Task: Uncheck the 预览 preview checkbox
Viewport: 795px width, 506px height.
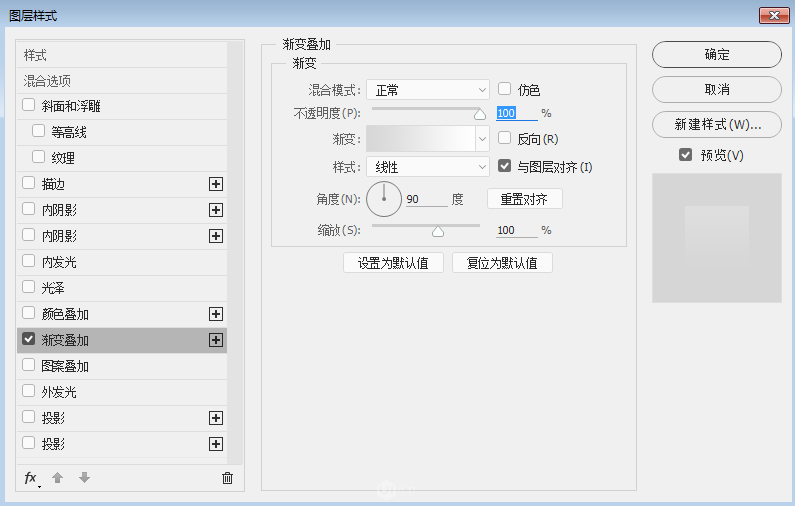Action: (685, 155)
